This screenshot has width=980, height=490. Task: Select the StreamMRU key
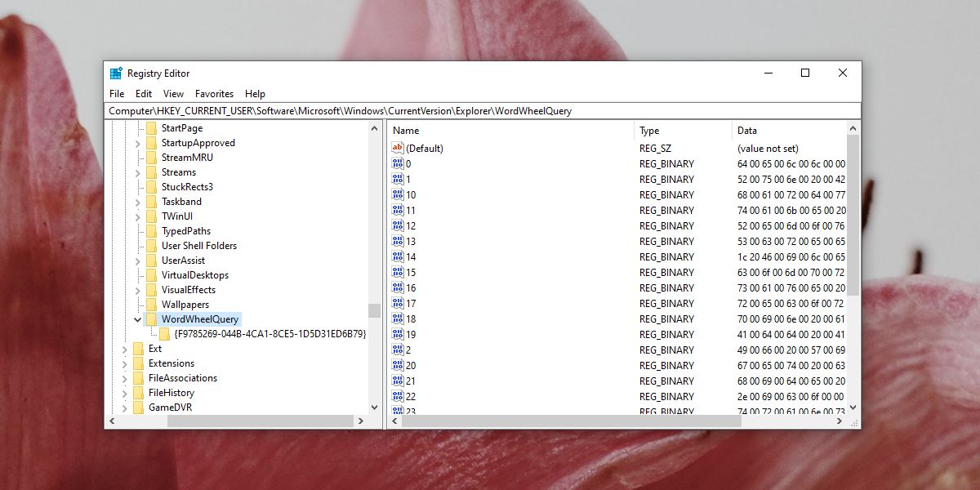click(187, 158)
